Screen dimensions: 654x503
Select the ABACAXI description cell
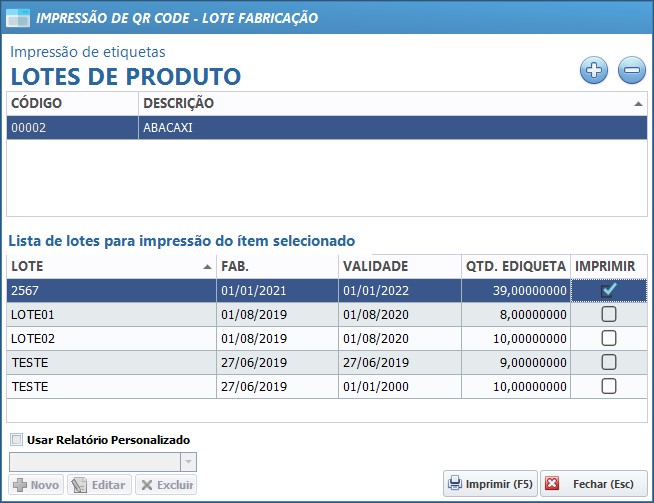pyautogui.click(x=392, y=128)
